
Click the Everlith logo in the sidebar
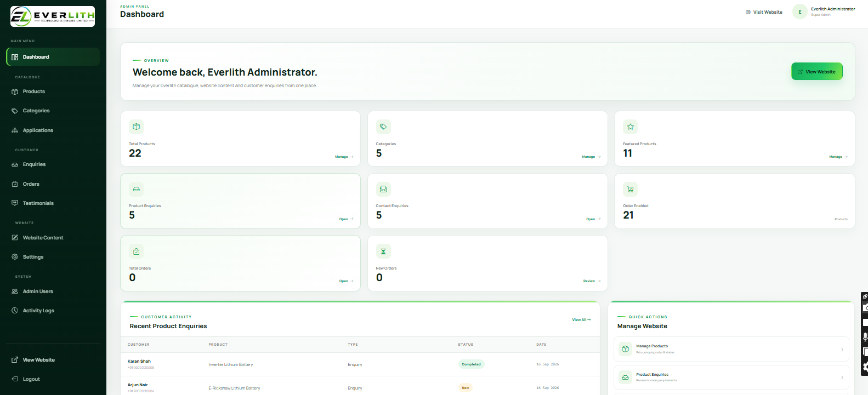53,16
